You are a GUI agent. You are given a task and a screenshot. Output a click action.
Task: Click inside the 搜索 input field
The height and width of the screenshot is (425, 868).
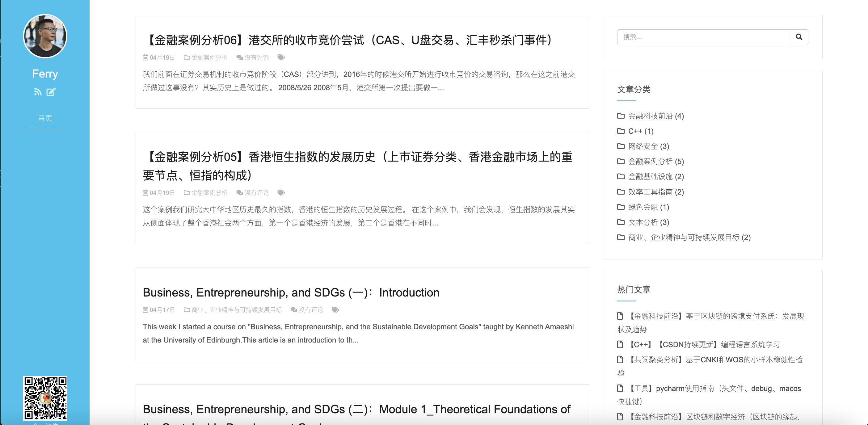(703, 37)
